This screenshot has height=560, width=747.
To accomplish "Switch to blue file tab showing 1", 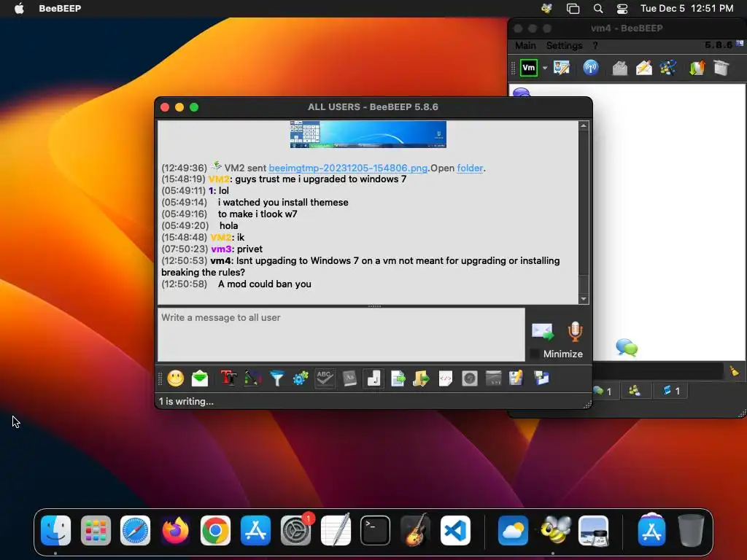I will point(671,391).
